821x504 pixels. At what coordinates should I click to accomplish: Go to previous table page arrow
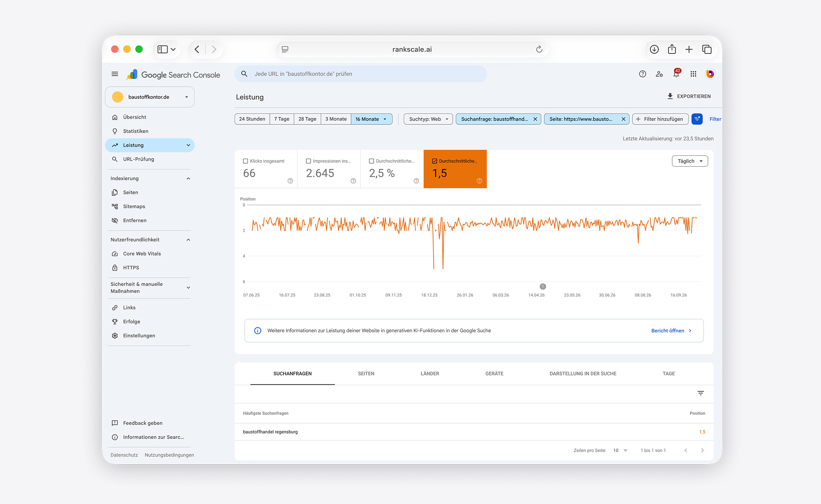coord(686,450)
